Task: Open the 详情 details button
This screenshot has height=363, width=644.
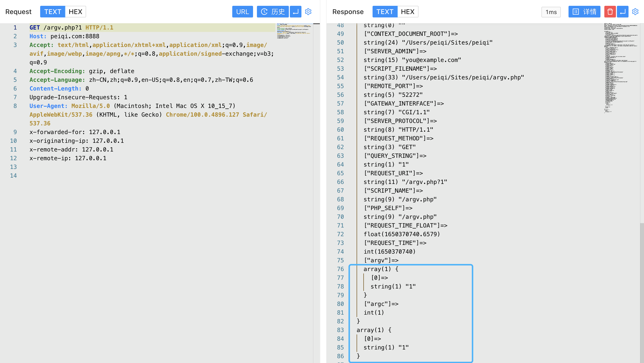Action: click(584, 12)
